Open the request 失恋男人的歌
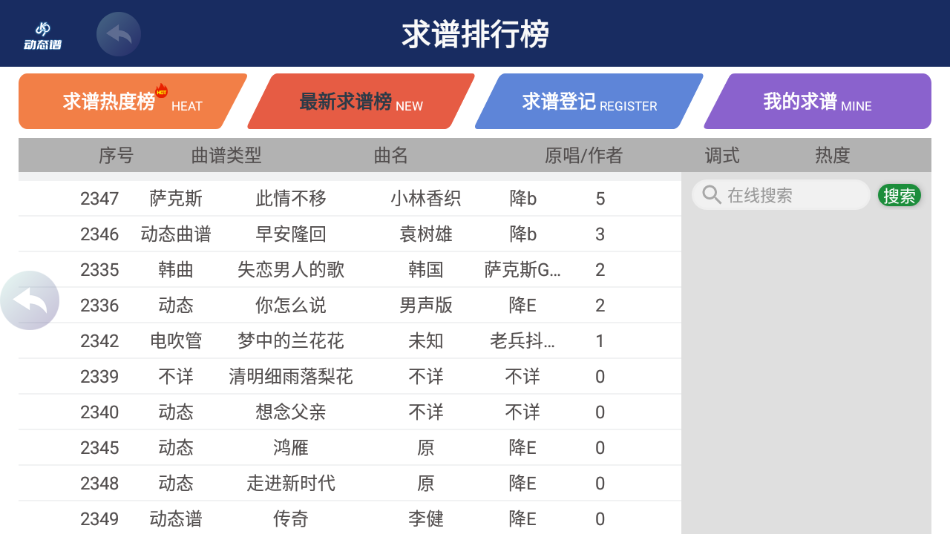This screenshot has width=950, height=534. (291, 270)
